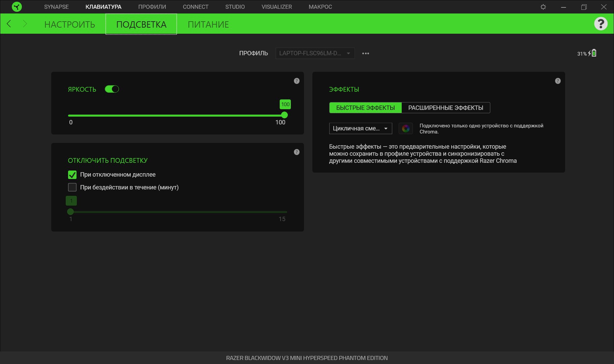Close the Razer Synapse window
Viewport: 614px width, 364px height.
click(x=604, y=7)
